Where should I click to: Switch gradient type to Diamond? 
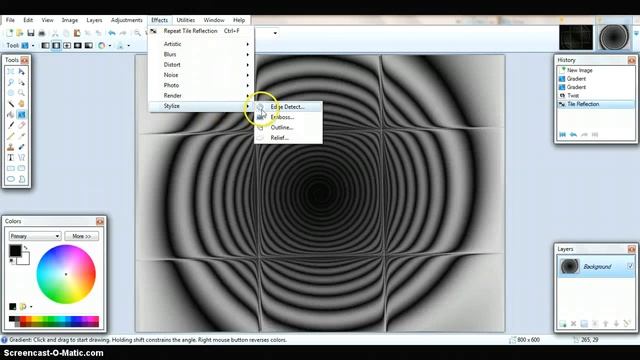[x=67, y=45]
